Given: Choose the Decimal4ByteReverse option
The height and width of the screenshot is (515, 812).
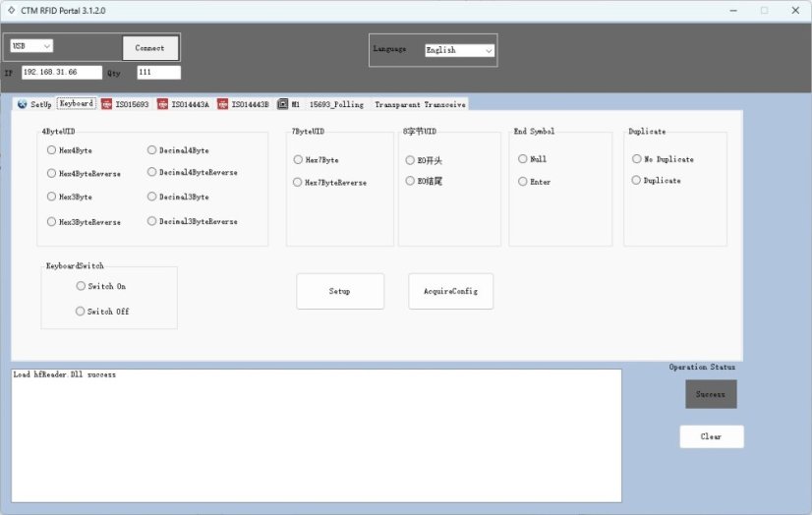Looking at the screenshot, I should tap(151, 172).
